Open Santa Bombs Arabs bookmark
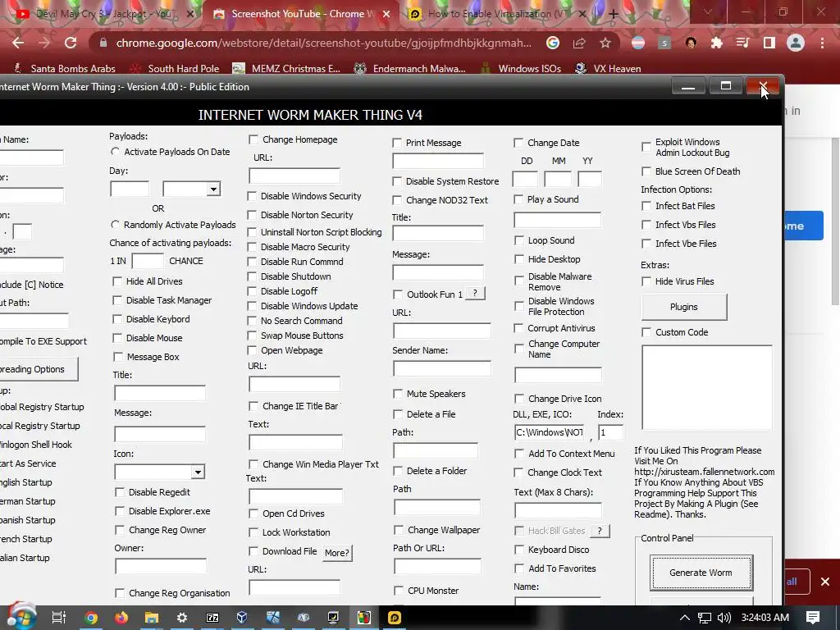 65,69
